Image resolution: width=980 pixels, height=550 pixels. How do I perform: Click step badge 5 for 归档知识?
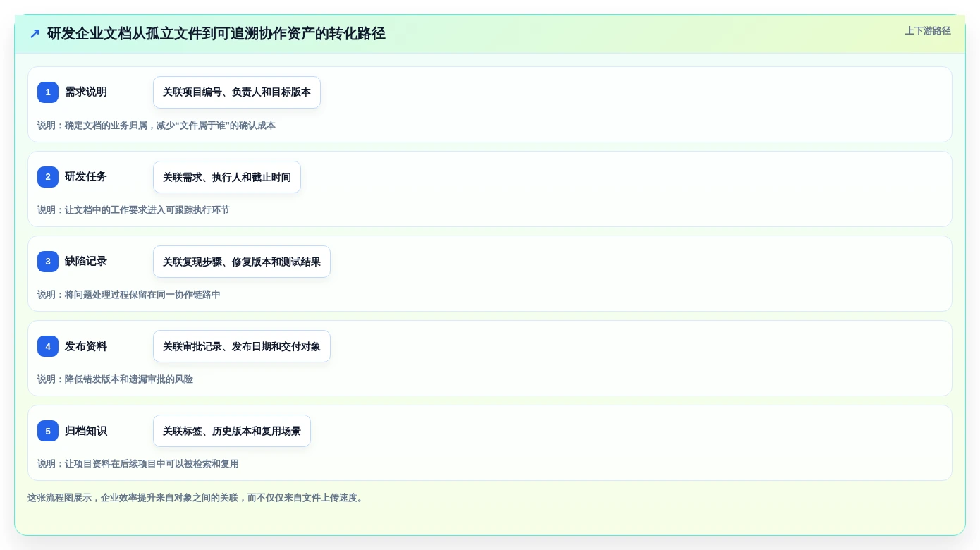click(48, 431)
